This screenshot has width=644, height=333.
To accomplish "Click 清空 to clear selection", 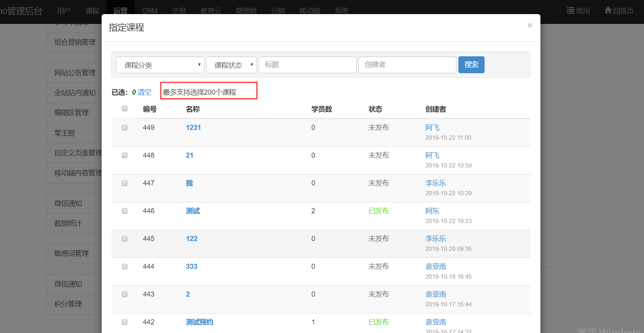I will pos(144,92).
